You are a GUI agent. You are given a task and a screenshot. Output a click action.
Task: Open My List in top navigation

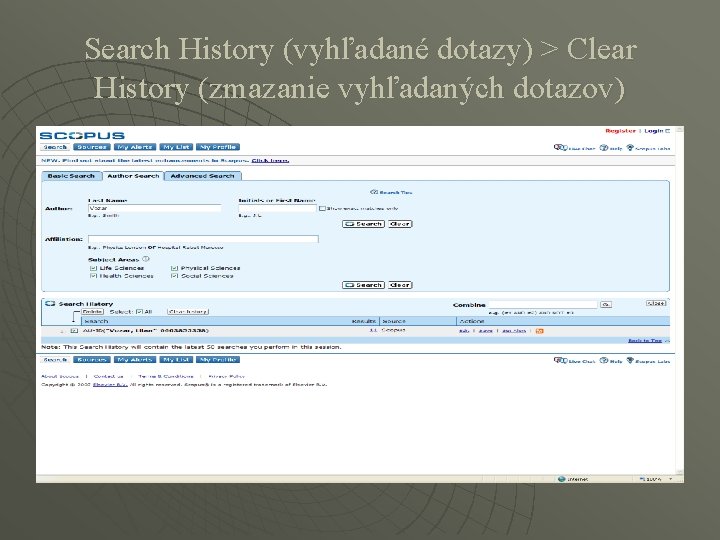point(176,147)
